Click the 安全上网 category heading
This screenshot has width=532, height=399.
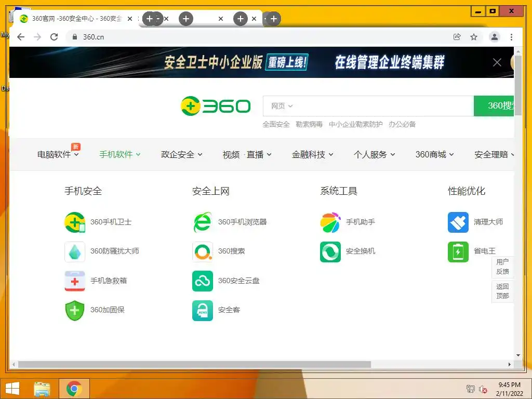[x=211, y=191]
